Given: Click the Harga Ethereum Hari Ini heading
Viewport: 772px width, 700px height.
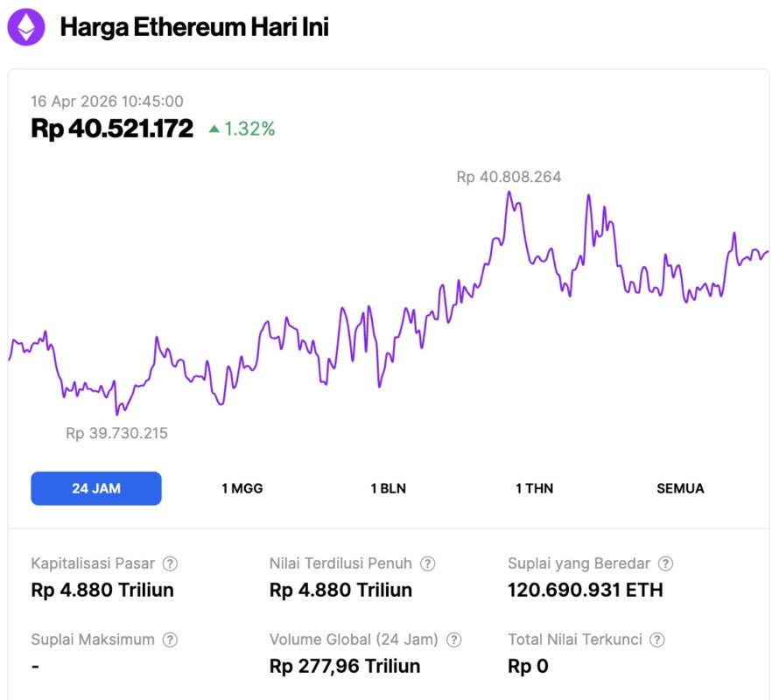Looking at the screenshot, I should click(194, 27).
